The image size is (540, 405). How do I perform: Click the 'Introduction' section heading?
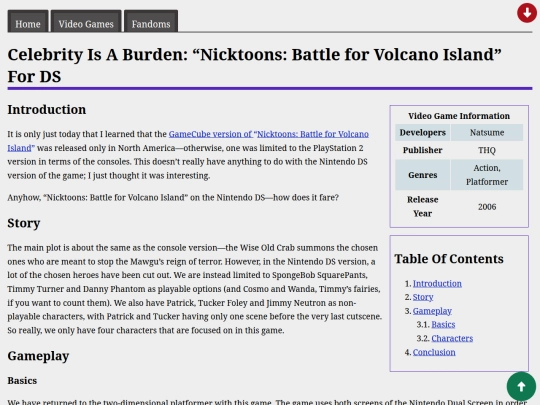47,110
